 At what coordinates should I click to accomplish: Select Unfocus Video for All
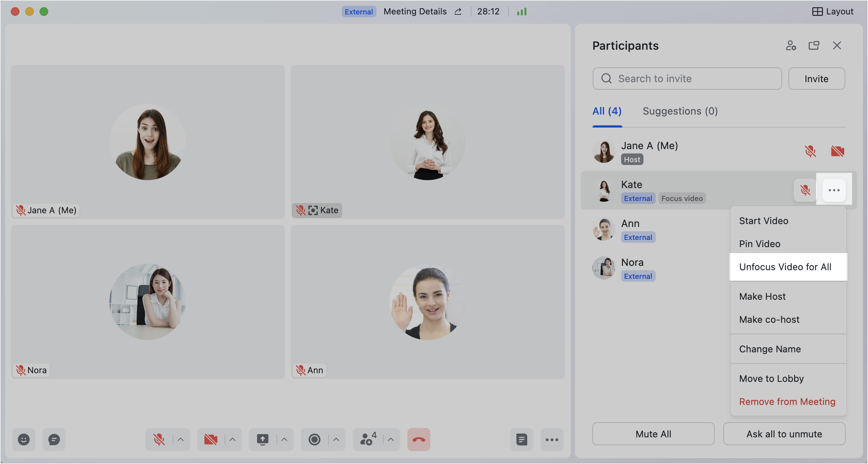point(788,267)
